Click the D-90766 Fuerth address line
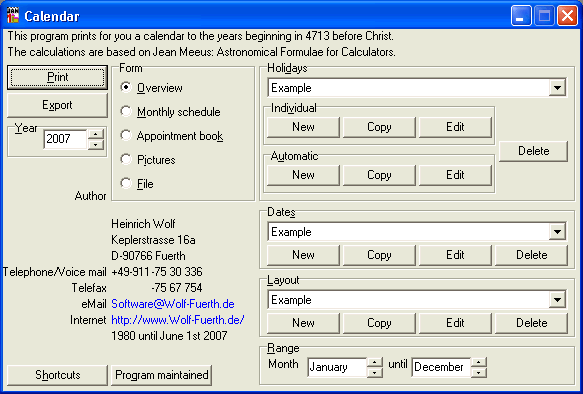 tap(148, 256)
